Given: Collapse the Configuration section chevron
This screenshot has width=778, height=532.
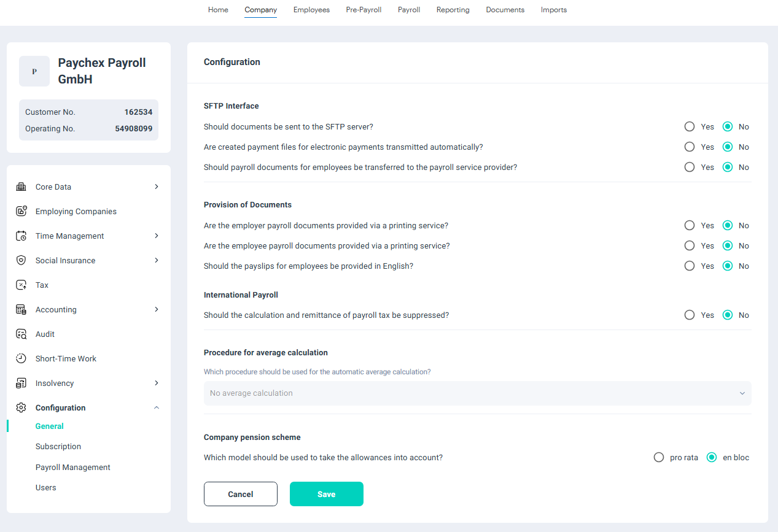Looking at the screenshot, I should point(157,407).
